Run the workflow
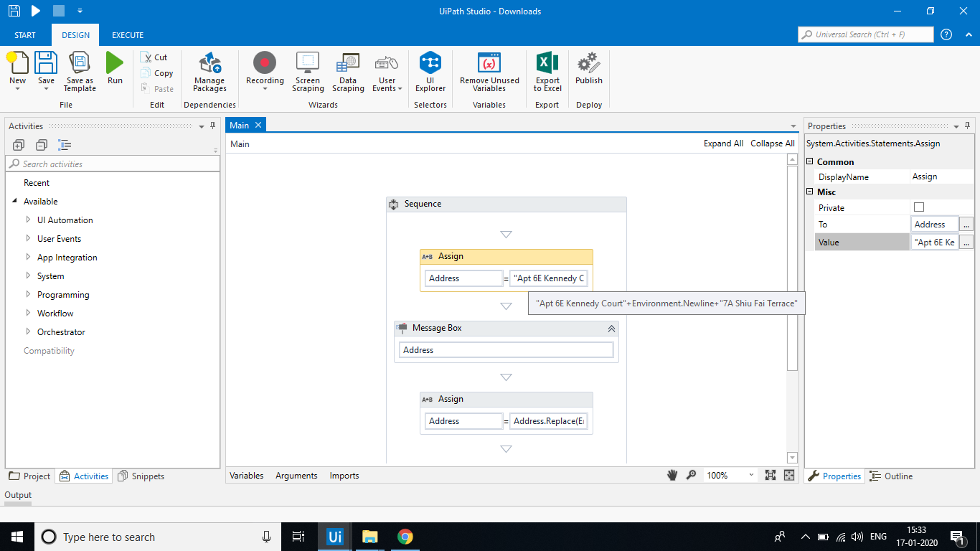This screenshot has height=551, width=980. (x=115, y=70)
